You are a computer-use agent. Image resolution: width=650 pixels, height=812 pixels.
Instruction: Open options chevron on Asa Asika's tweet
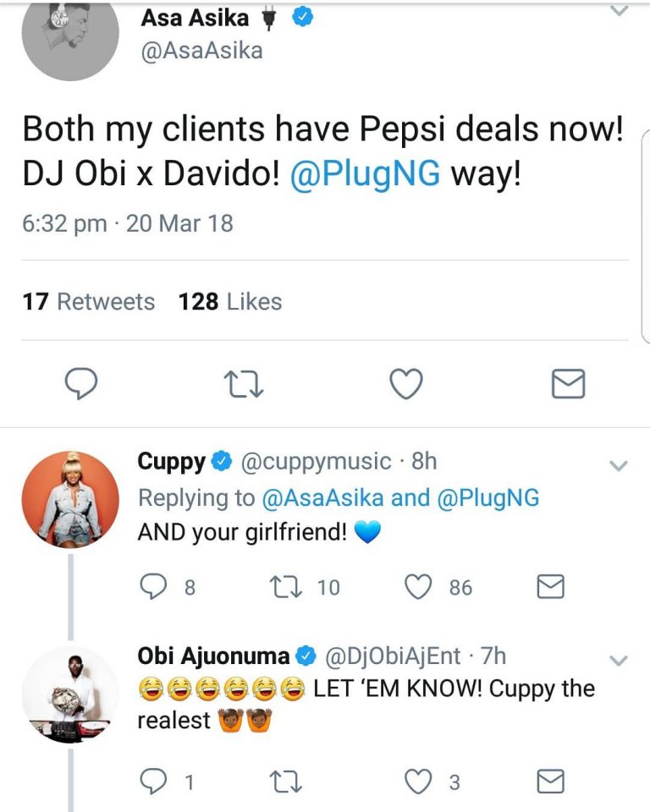pyautogui.click(x=620, y=11)
